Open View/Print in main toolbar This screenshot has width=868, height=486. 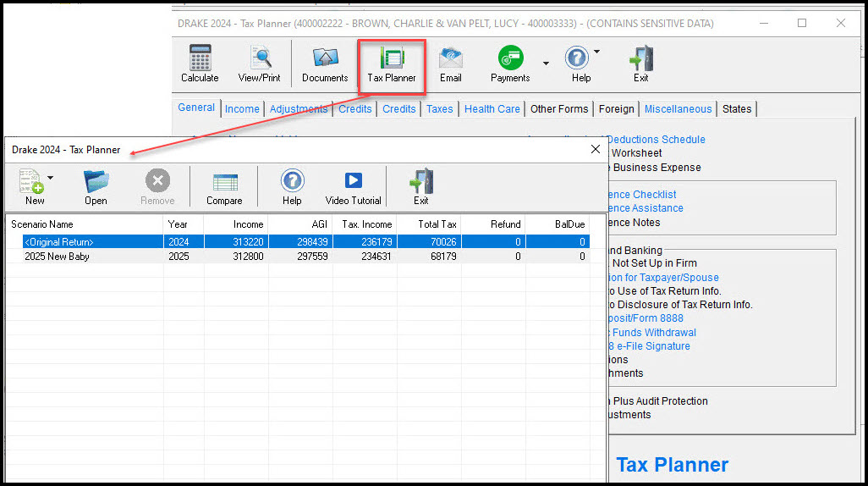(259, 64)
